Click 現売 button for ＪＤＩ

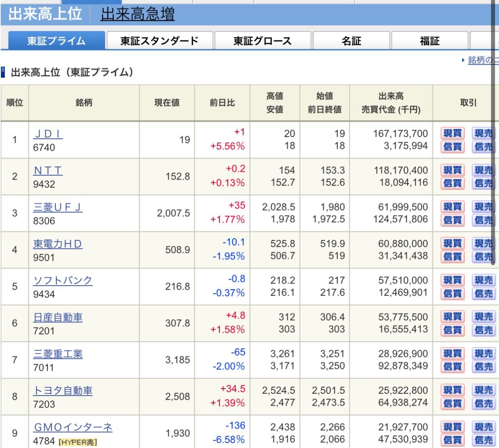click(483, 133)
